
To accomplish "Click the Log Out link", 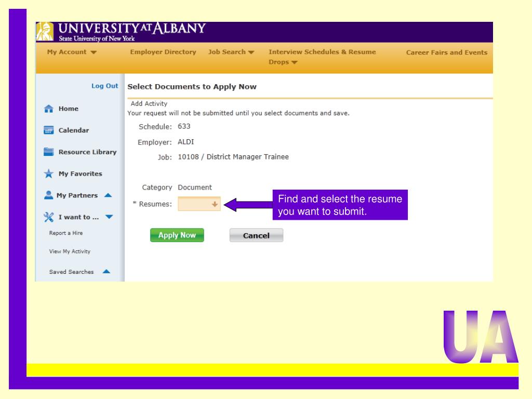I will pyautogui.click(x=104, y=86).
